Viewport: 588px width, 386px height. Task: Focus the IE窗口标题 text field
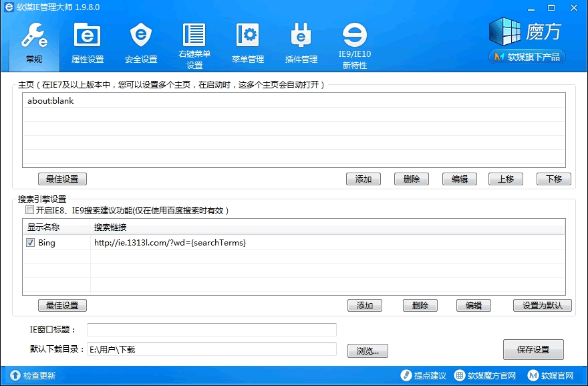[211, 330]
